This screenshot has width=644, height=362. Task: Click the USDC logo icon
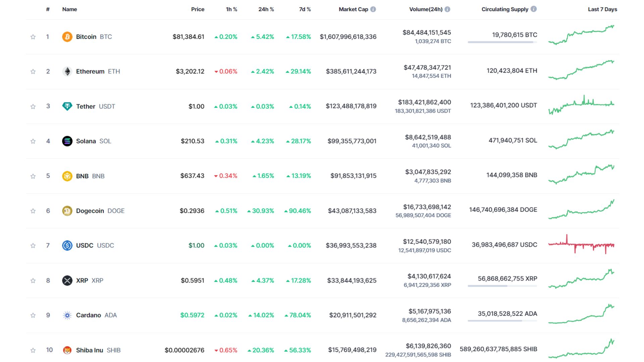tap(67, 245)
